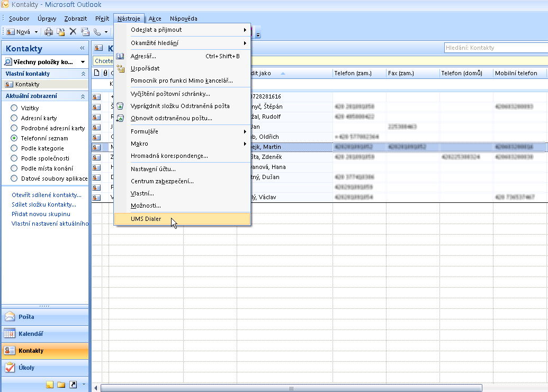Click the Úkoly checkmark icon
Image resolution: width=548 pixels, height=392 pixels.
(x=10, y=367)
